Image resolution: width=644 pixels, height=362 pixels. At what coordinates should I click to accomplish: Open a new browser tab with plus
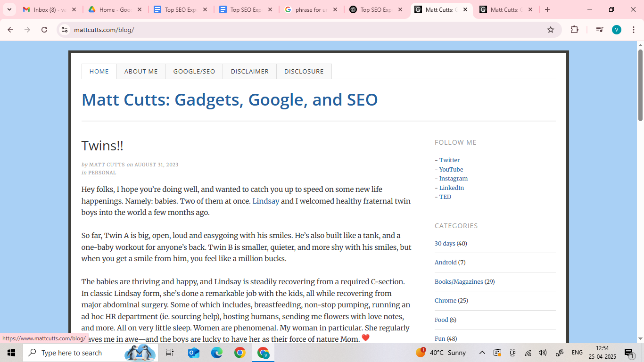click(x=547, y=9)
